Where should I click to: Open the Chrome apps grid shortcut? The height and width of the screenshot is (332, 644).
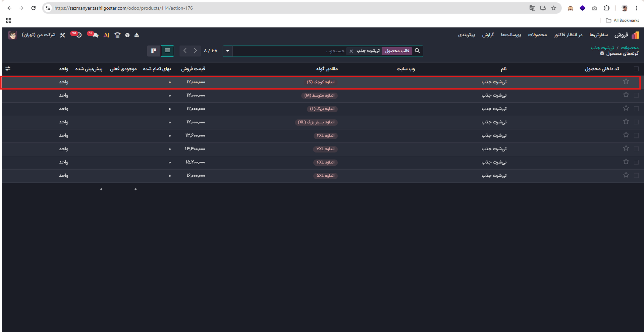9,20
